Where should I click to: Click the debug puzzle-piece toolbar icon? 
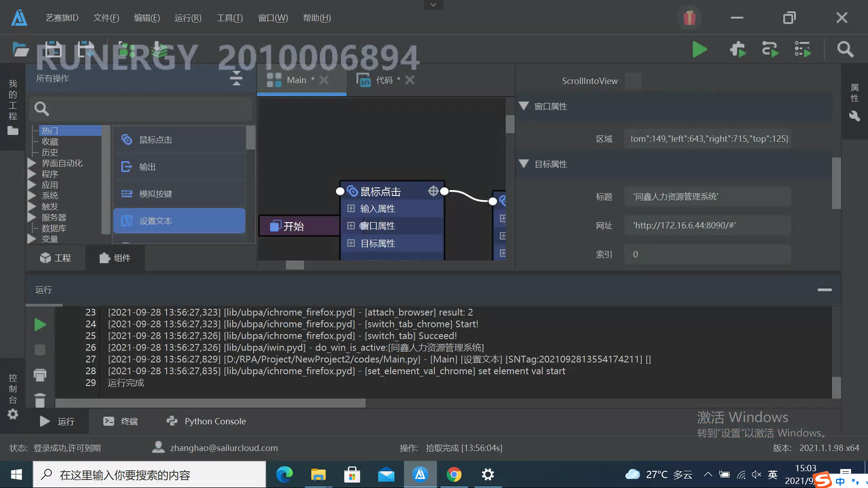coord(737,49)
